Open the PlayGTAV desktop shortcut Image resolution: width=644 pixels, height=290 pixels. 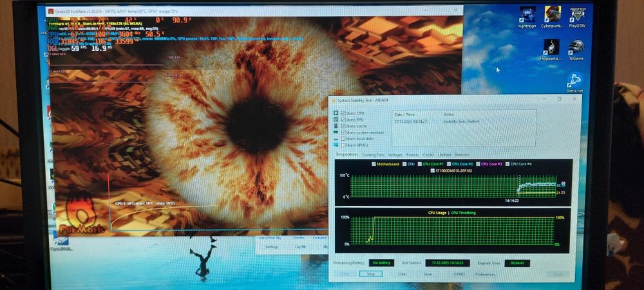click(x=578, y=17)
